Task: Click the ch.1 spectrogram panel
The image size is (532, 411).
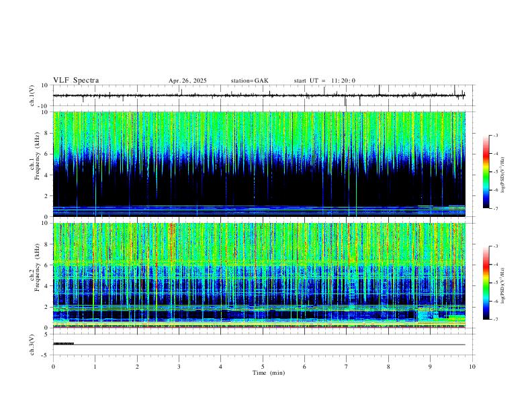Action: (259, 164)
